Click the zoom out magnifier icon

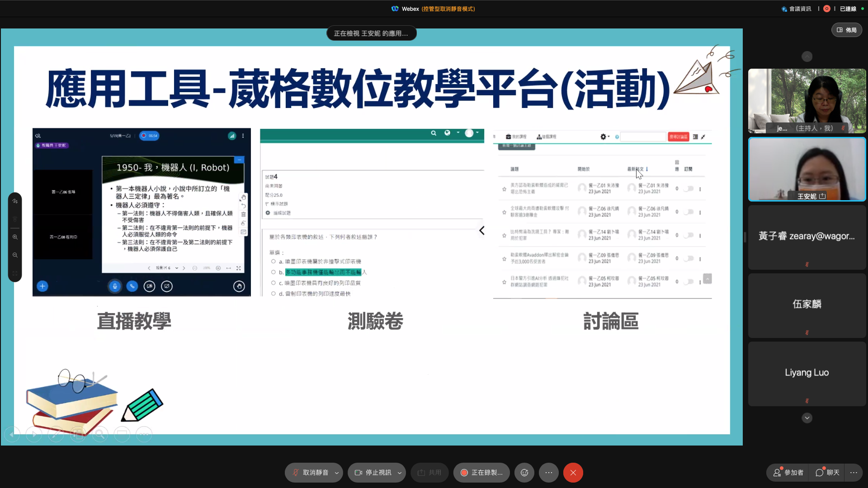coord(15,255)
